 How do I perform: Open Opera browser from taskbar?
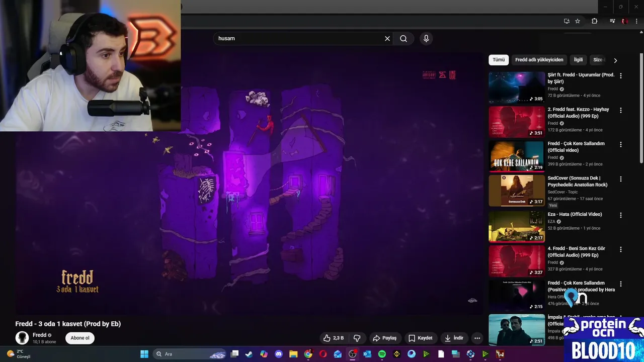tap(323, 354)
